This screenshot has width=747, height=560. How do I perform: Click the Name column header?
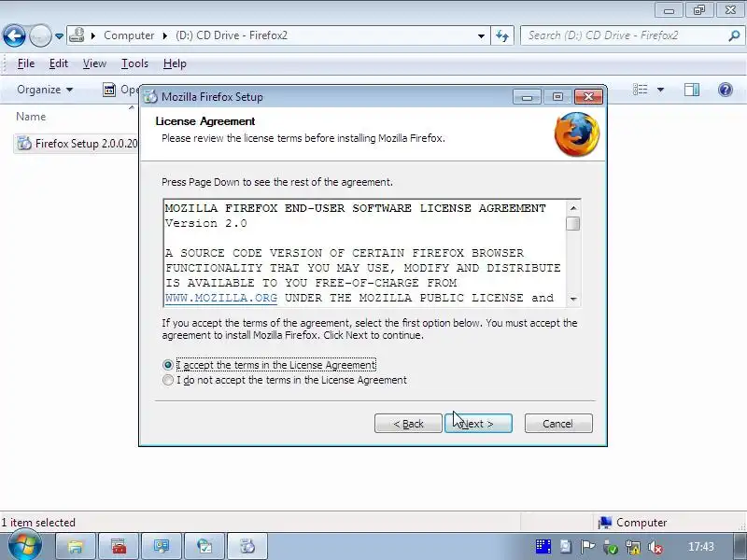[31, 117]
